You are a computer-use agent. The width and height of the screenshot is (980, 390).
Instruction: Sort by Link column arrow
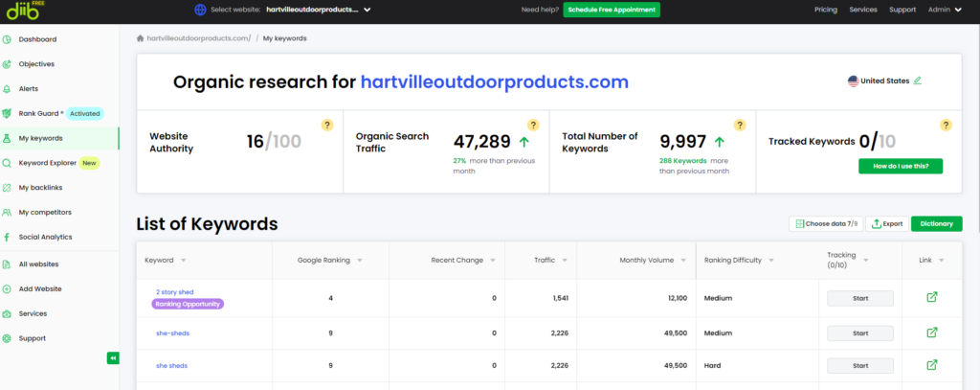point(942,261)
